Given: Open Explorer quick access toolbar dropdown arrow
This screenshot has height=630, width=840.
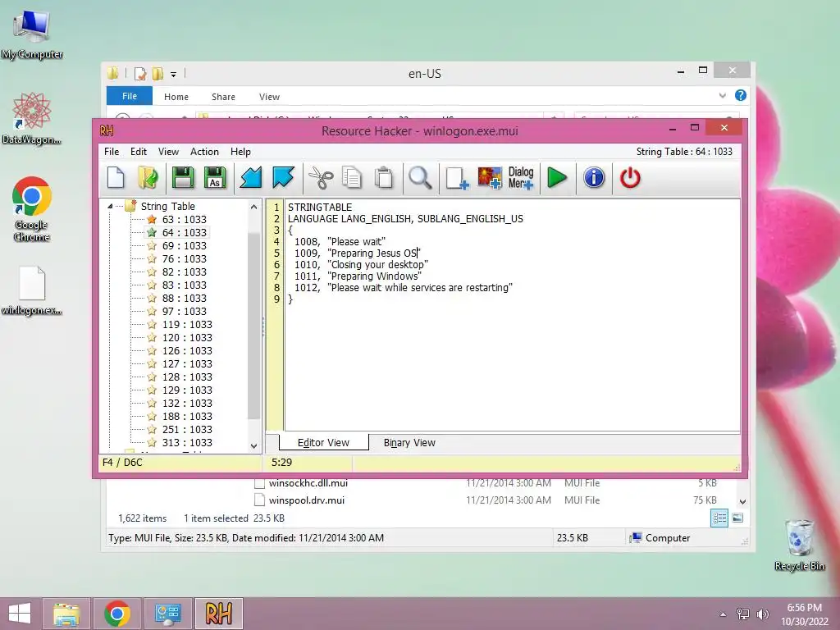Looking at the screenshot, I should [x=174, y=75].
